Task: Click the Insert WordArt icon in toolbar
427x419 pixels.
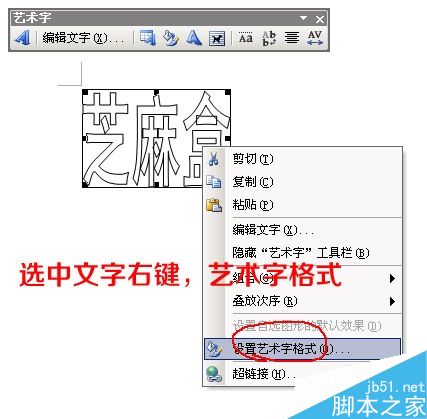Action: click(22, 38)
